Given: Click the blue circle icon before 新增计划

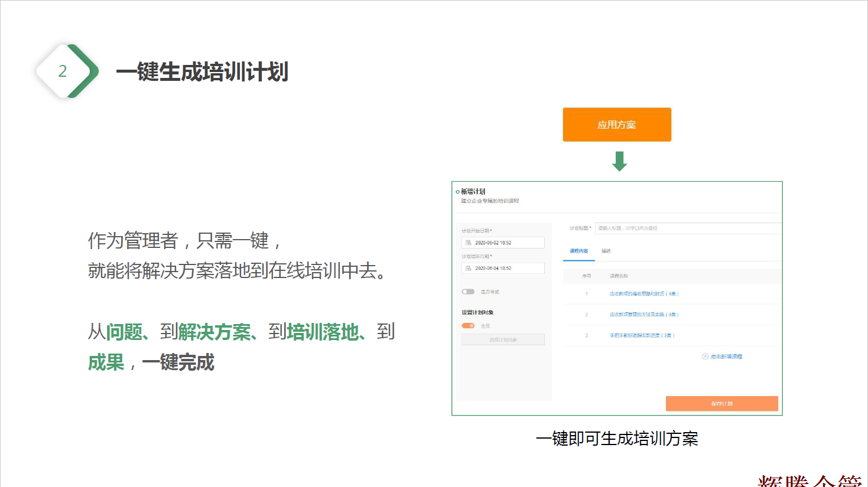Looking at the screenshot, I should [457, 192].
